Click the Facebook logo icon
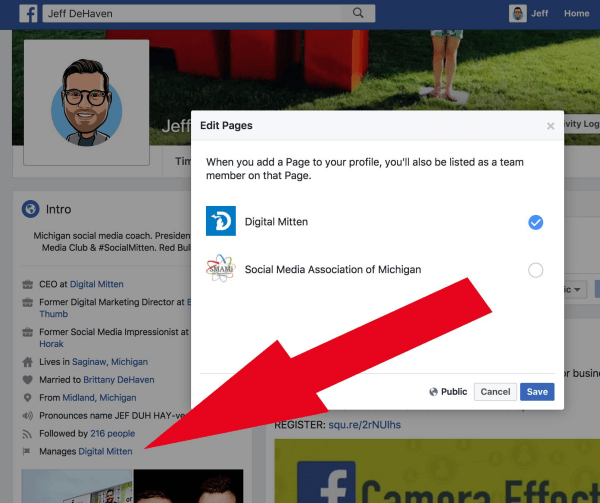Screen dimensions: 600x503 [x=28, y=13]
